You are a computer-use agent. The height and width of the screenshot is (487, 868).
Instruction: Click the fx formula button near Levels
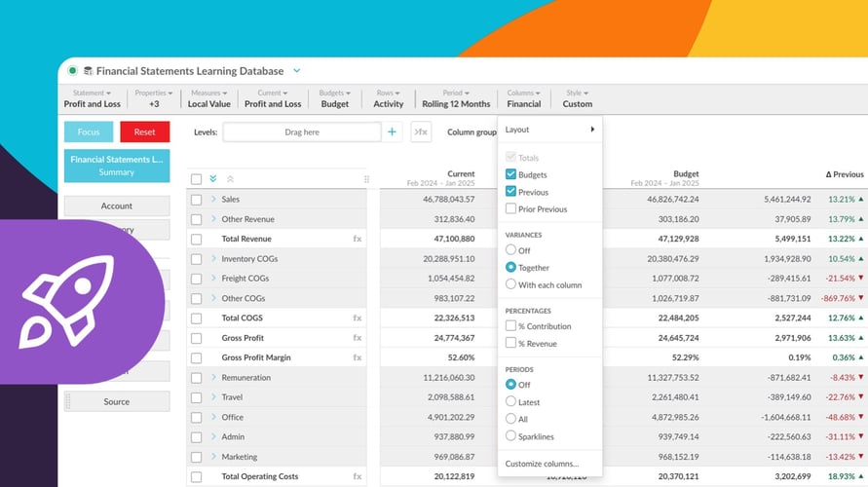[x=421, y=131]
